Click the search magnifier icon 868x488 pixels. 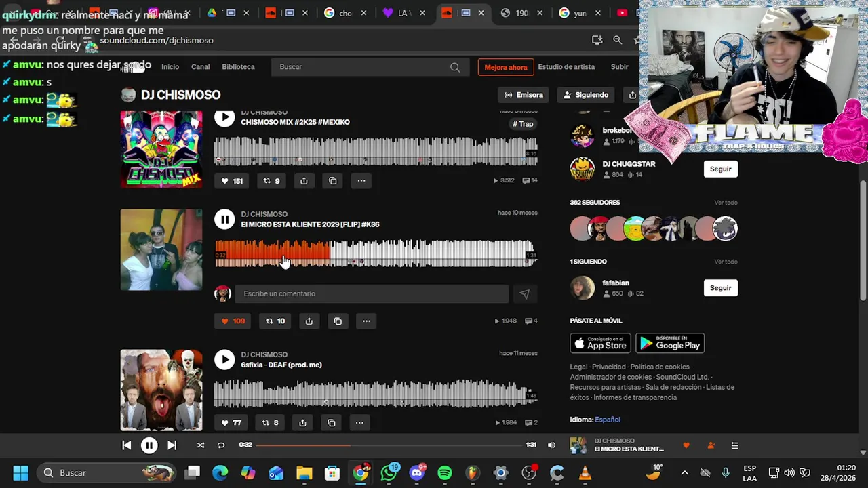[x=455, y=67]
